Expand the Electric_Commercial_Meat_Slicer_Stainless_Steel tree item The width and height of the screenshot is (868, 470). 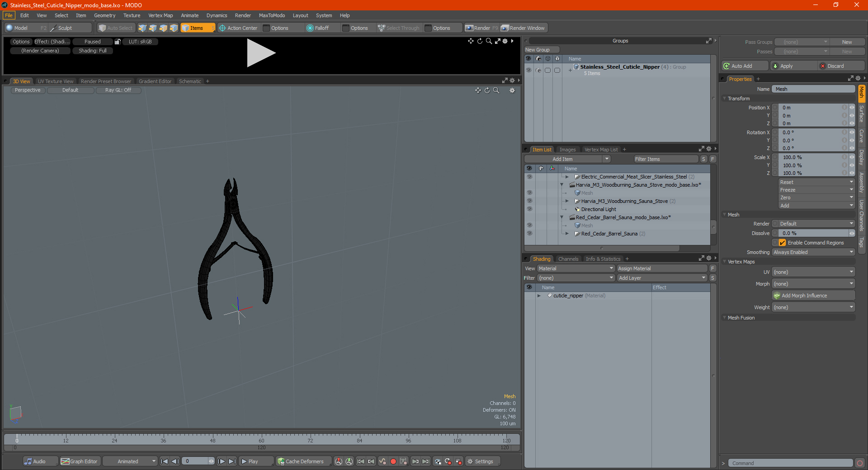(567, 177)
